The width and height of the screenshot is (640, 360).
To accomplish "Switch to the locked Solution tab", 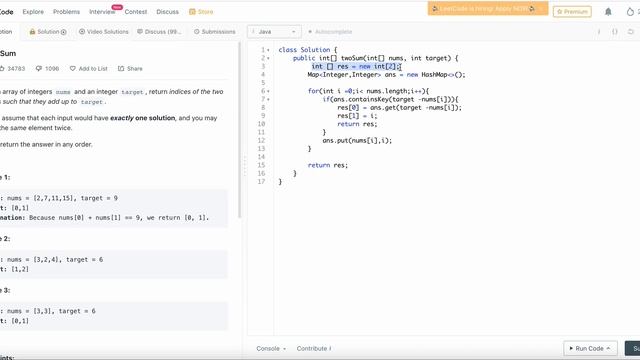I will point(48,32).
